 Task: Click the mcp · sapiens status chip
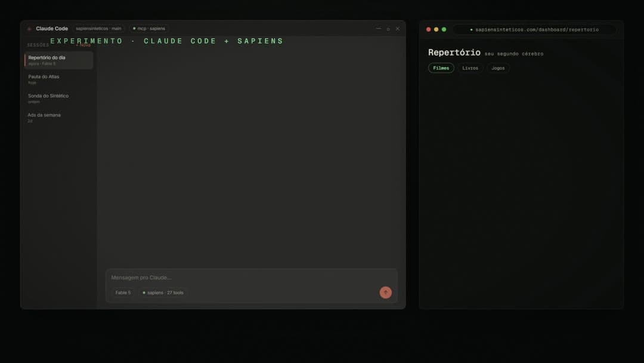tap(148, 29)
